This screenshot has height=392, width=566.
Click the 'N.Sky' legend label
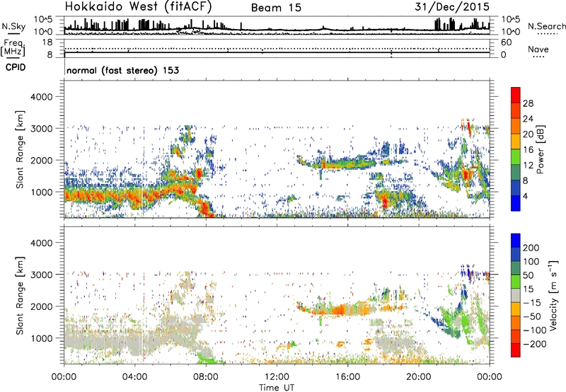pyautogui.click(x=13, y=26)
